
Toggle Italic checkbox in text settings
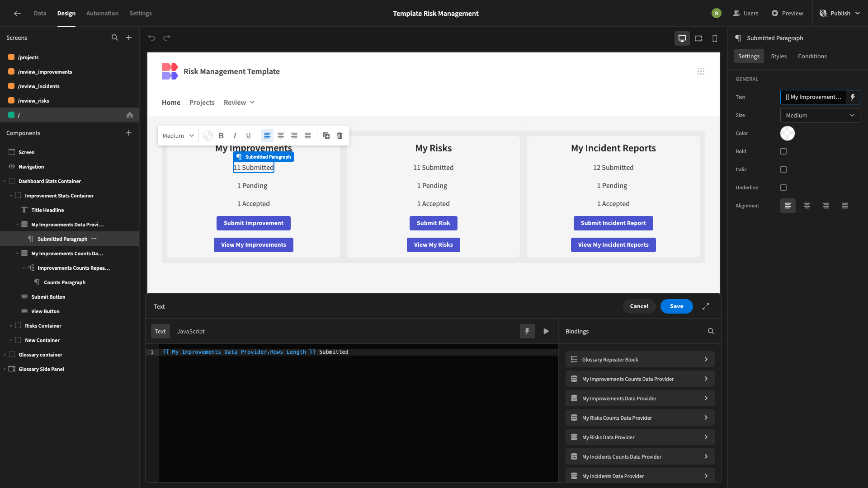point(783,170)
